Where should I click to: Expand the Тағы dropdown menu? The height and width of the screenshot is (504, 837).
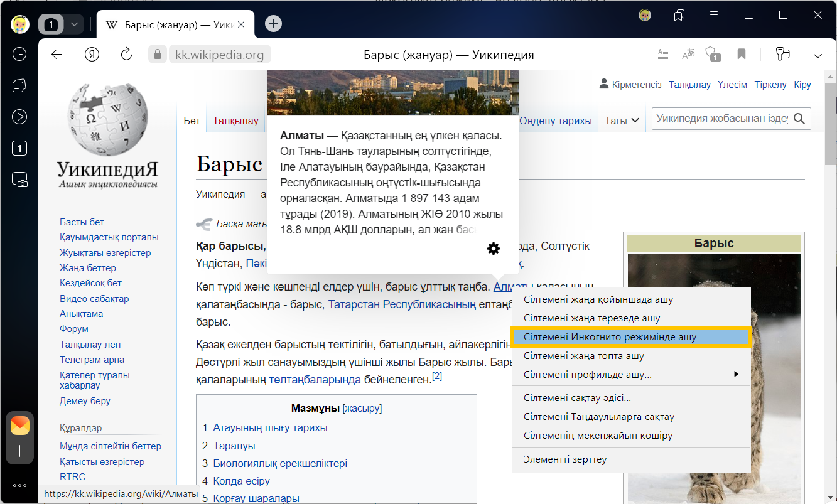[622, 121]
